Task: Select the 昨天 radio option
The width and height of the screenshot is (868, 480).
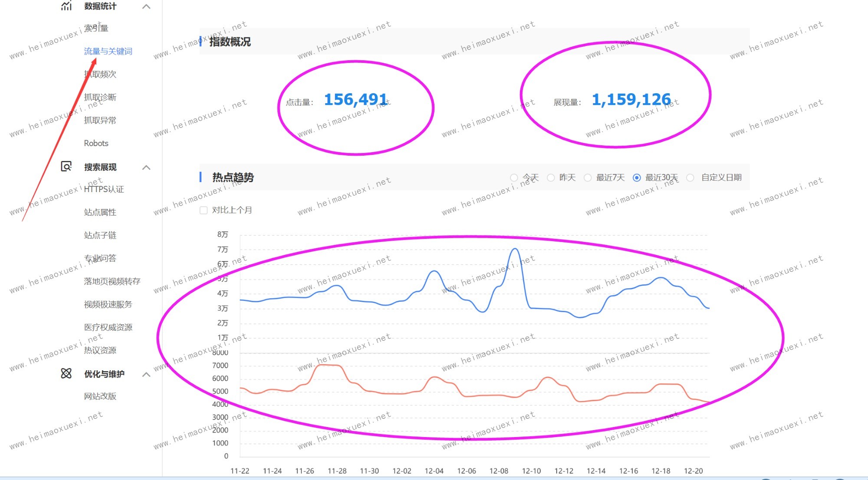Action: (x=551, y=178)
